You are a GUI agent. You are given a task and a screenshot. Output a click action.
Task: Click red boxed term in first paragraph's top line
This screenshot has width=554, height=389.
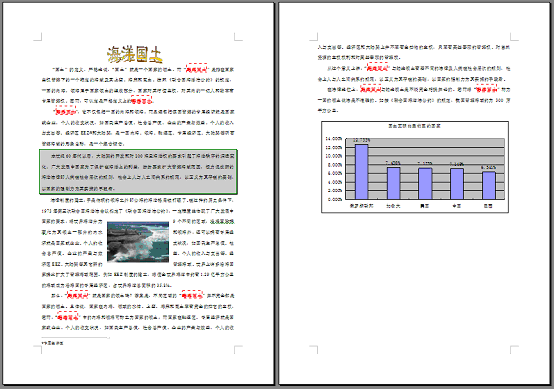[x=197, y=70]
